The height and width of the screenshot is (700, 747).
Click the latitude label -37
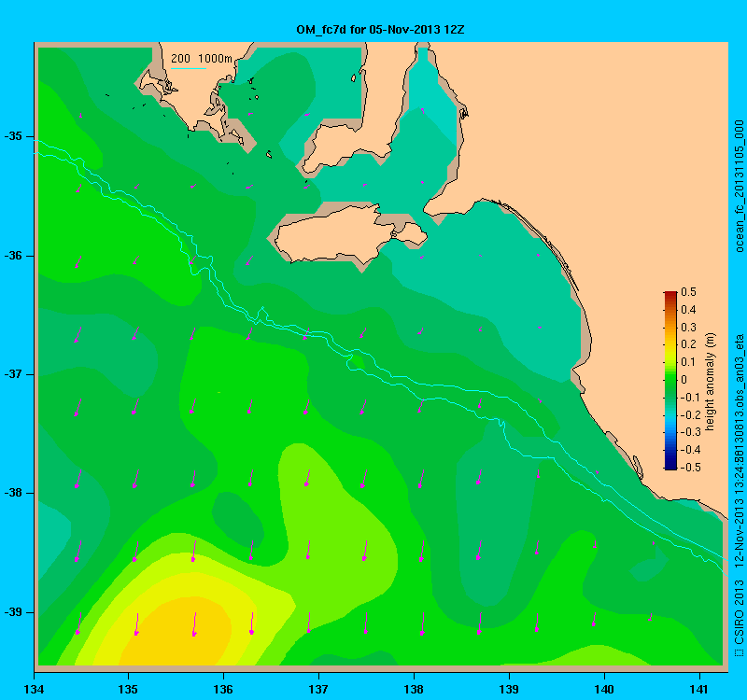point(13,374)
